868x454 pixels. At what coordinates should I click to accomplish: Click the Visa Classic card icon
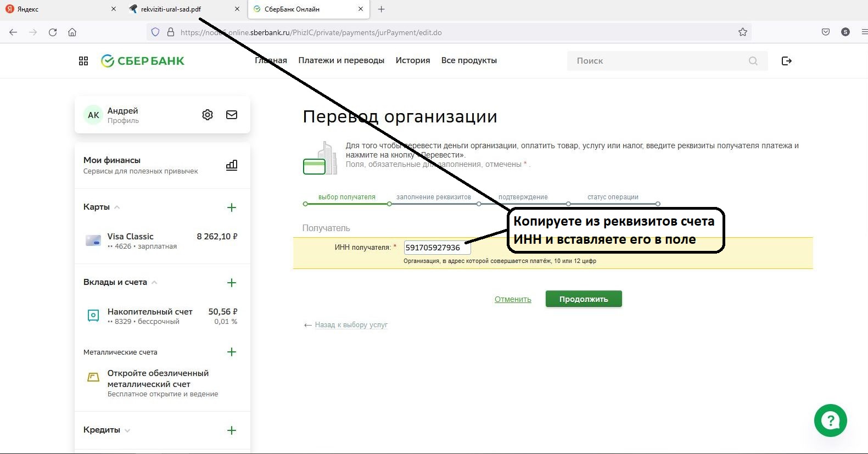coord(93,240)
